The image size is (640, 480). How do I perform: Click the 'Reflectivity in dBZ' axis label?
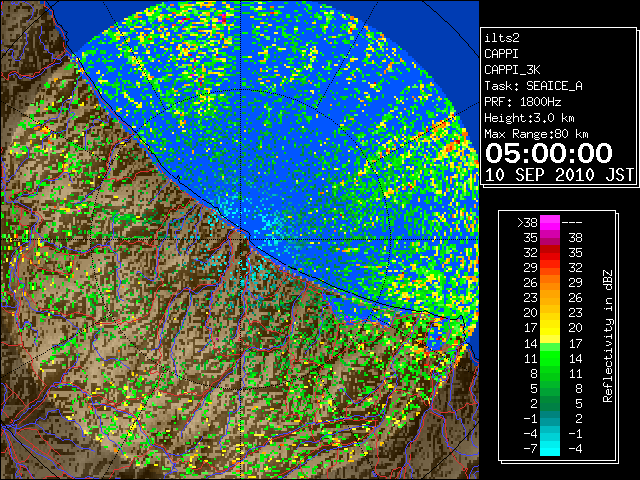(x=608, y=336)
